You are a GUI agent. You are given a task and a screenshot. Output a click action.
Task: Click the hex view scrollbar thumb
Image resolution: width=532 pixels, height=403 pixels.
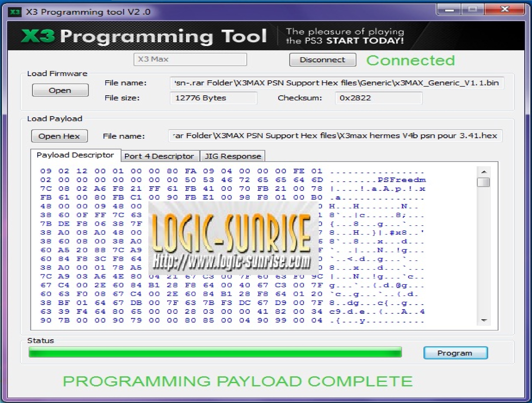483,182
